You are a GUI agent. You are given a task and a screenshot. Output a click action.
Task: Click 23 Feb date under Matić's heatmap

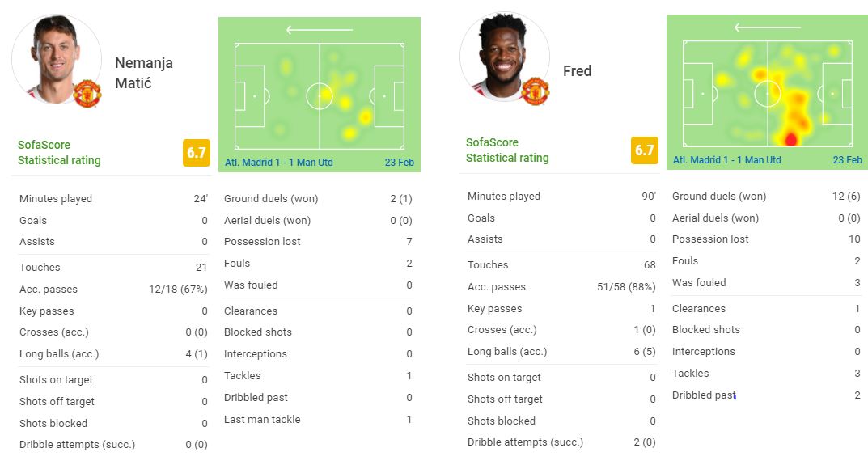(399, 163)
